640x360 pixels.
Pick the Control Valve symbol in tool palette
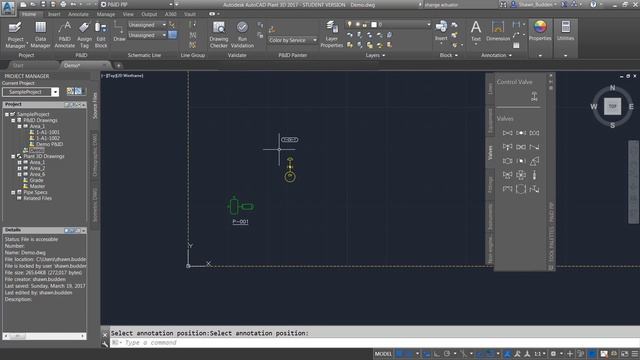534,97
